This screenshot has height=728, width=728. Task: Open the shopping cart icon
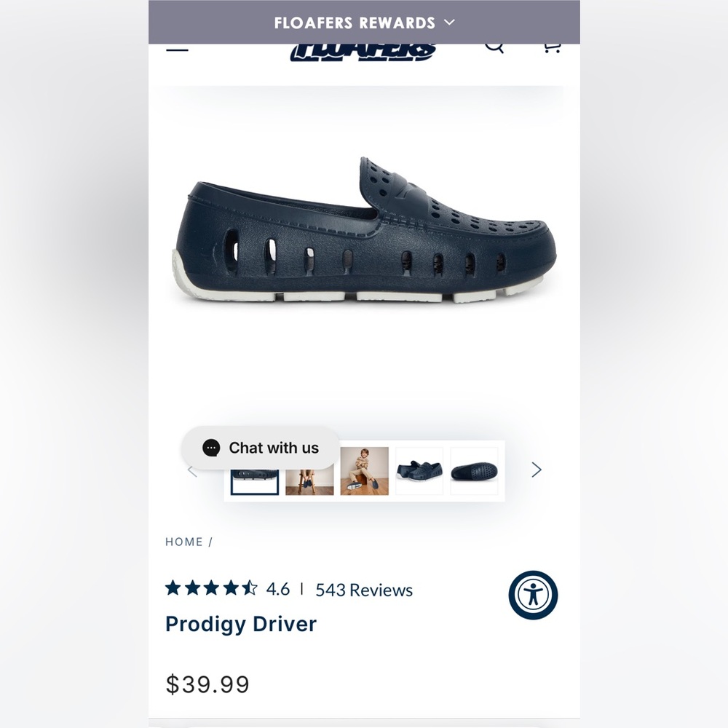(x=552, y=48)
